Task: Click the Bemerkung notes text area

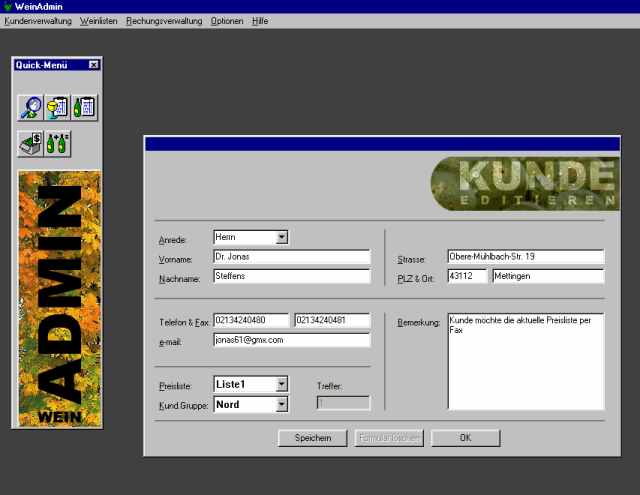Action: pos(524,360)
